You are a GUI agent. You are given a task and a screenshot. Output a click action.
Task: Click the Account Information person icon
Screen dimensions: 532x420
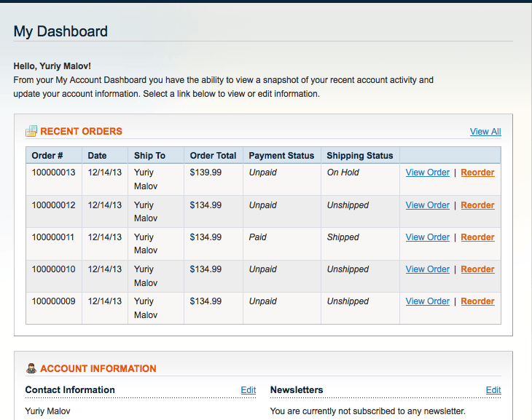coord(31,368)
